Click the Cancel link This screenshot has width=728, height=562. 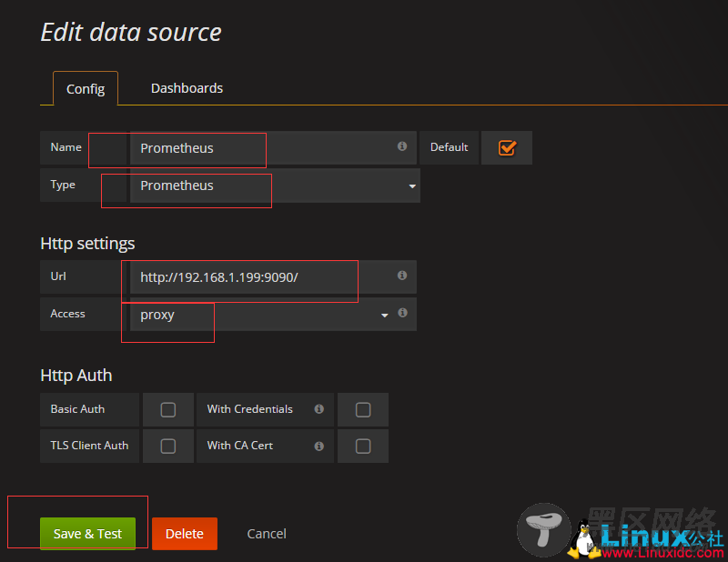click(x=267, y=534)
